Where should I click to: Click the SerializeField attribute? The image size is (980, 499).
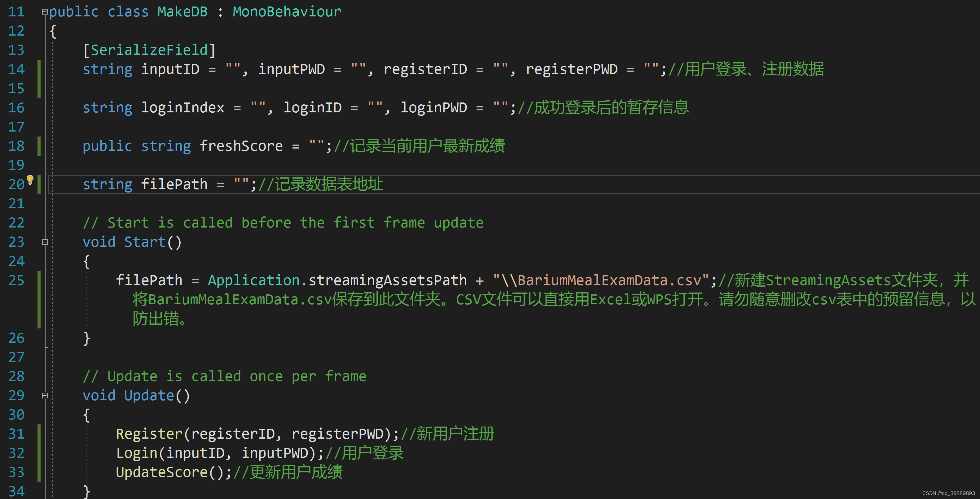tap(149, 50)
